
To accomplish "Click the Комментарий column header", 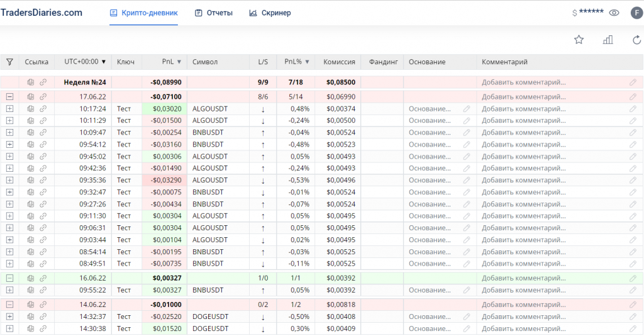I will 505,62.
